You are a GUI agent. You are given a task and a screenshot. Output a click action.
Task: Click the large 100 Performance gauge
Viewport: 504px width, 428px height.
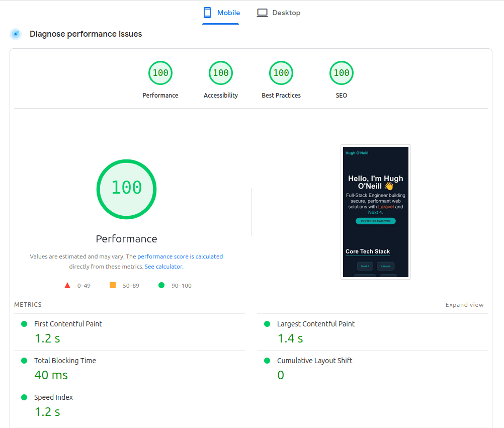click(x=126, y=189)
